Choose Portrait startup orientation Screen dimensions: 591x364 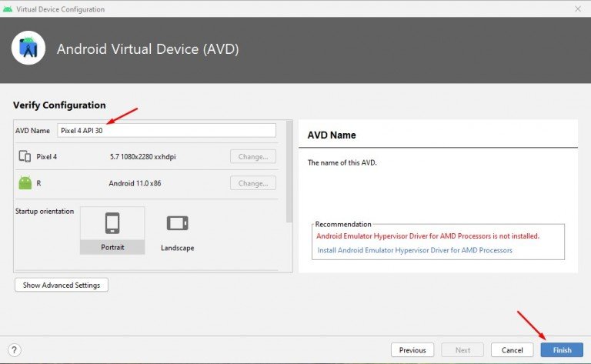point(112,231)
